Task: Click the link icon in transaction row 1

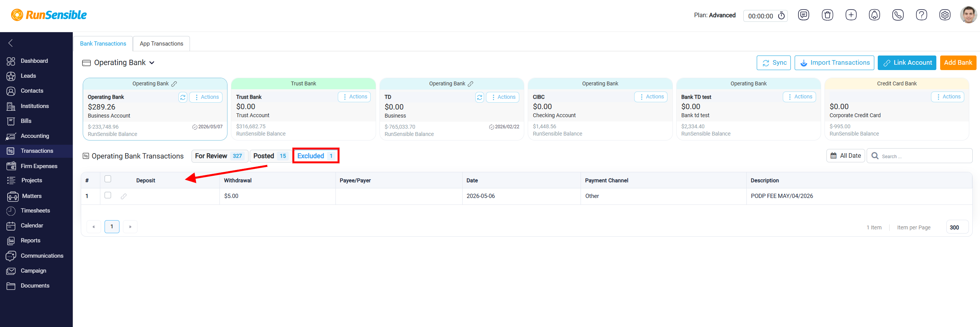Action: click(124, 196)
